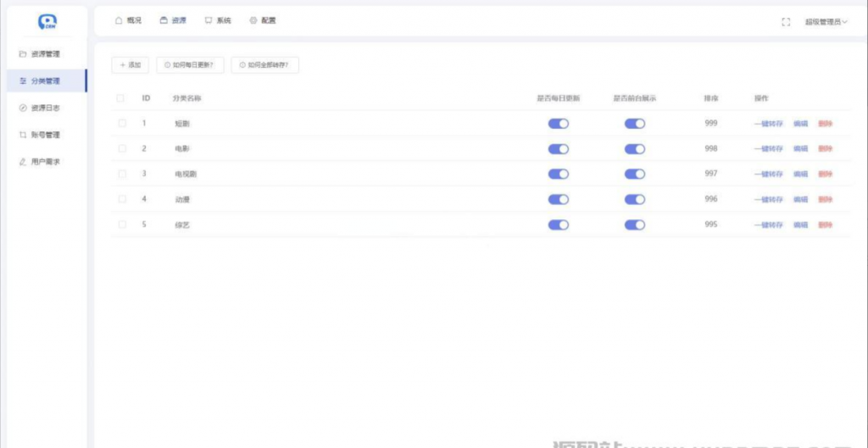Check the select-all checkbox in table header
This screenshot has width=868, height=448.
click(x=122, y=98)
